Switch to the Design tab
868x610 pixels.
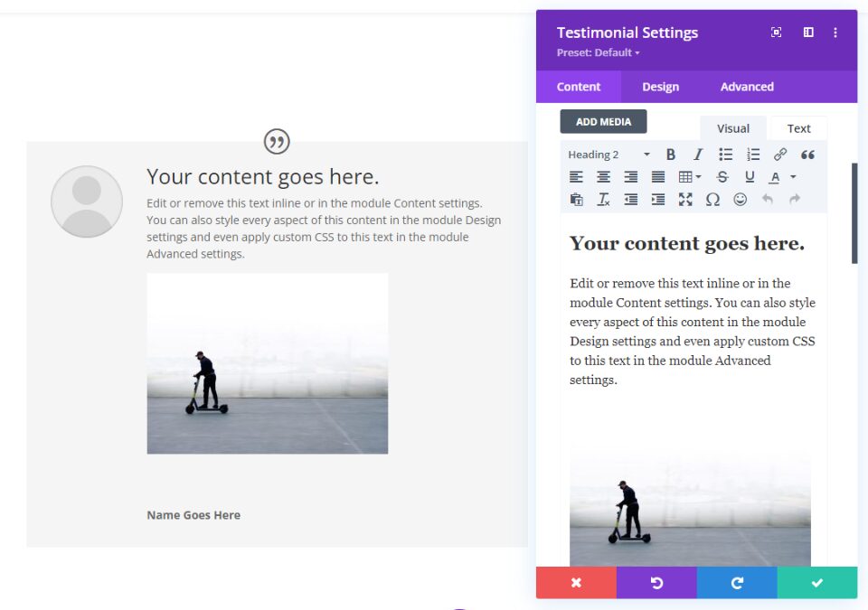[x=660, y=87]
